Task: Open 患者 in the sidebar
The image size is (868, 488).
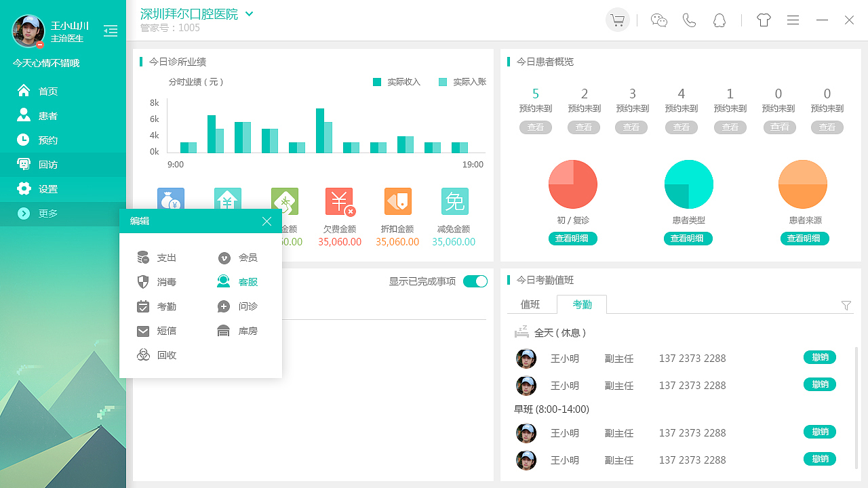Action: (x=63, y=116)
